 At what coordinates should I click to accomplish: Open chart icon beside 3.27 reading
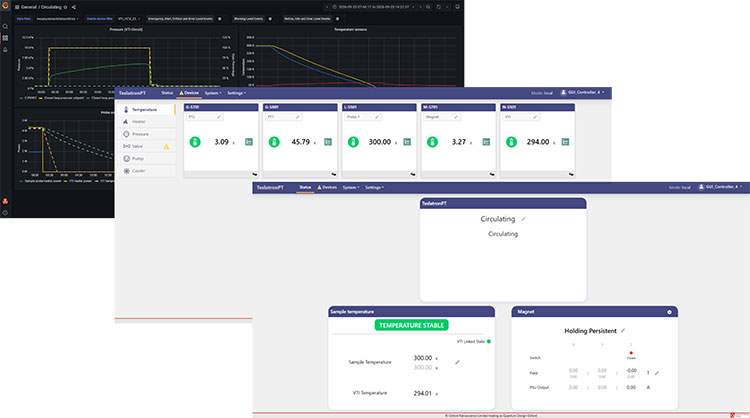click(486, 142)
